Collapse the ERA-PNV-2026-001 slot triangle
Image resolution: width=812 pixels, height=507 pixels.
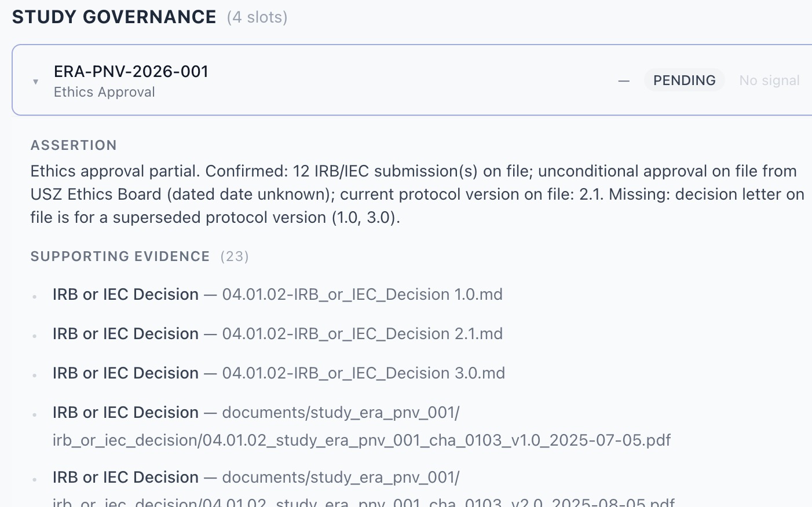tap(36, 82)
